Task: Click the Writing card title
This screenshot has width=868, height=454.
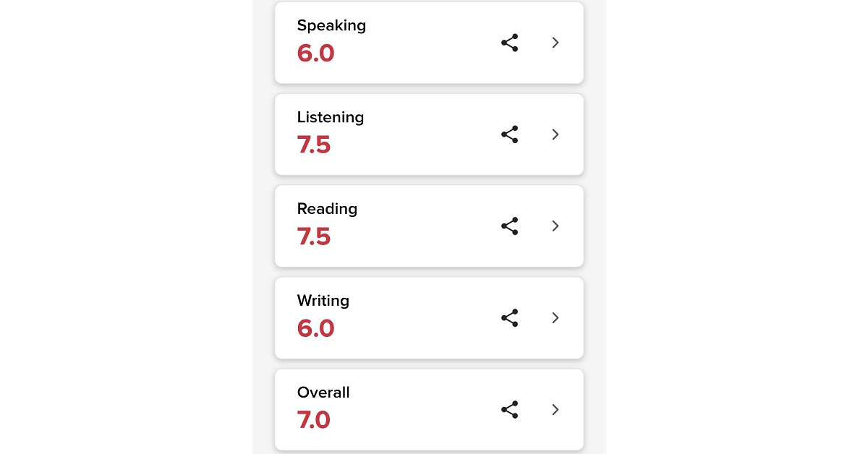Action: pyautogui.click(x=323, y=301)
